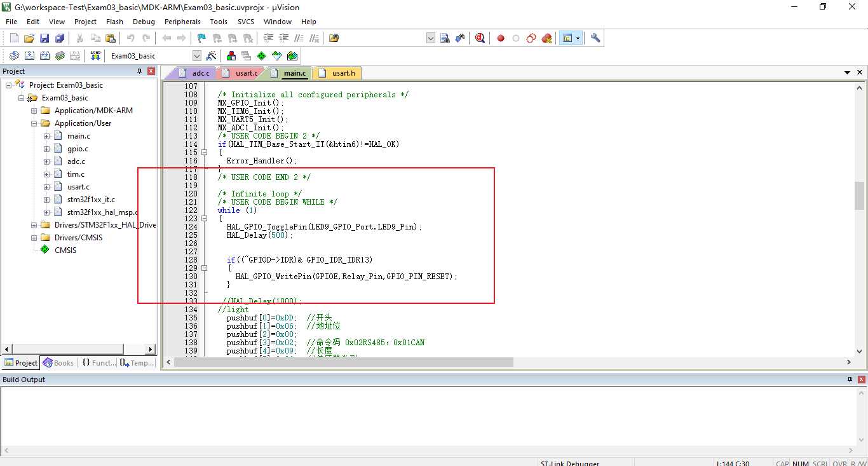Click the editor vertical scrollbar thumb
Screen dimensions: 868x466
[x=860, y=196]
